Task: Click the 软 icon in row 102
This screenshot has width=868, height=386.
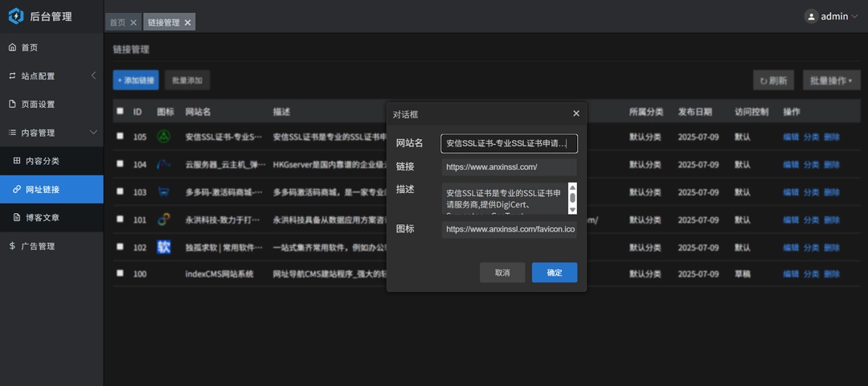Action: pos(164,247)
